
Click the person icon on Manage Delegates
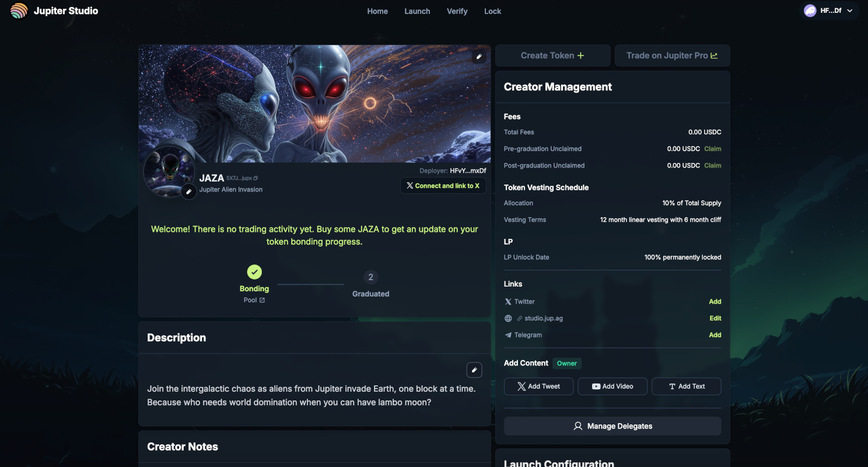[578, 426]
